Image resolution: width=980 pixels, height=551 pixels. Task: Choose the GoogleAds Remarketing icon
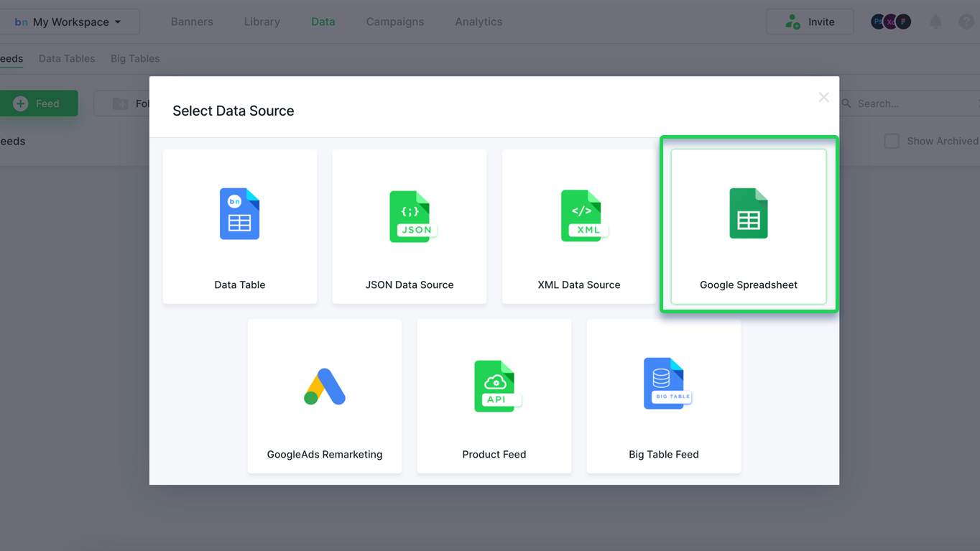[x=325, y=386]
